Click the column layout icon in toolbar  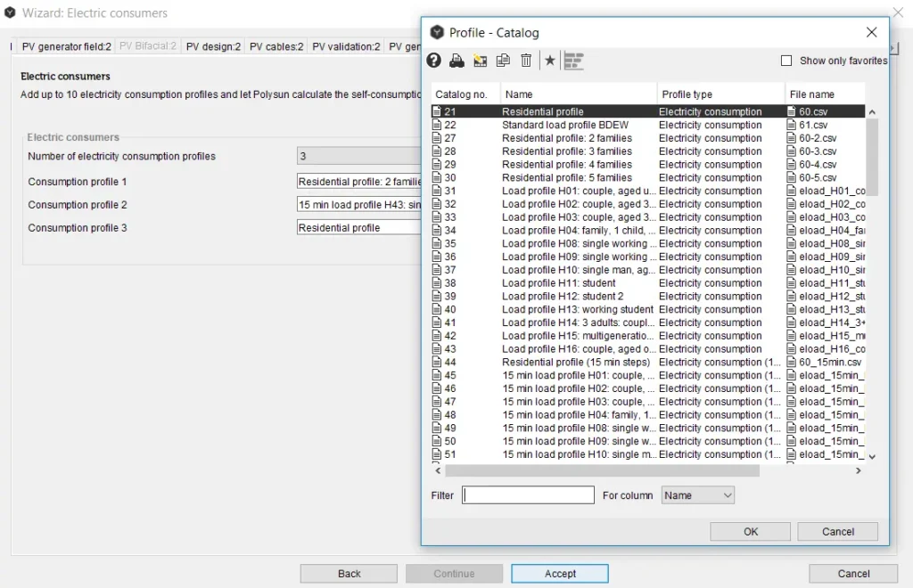(x=573, y=61)
